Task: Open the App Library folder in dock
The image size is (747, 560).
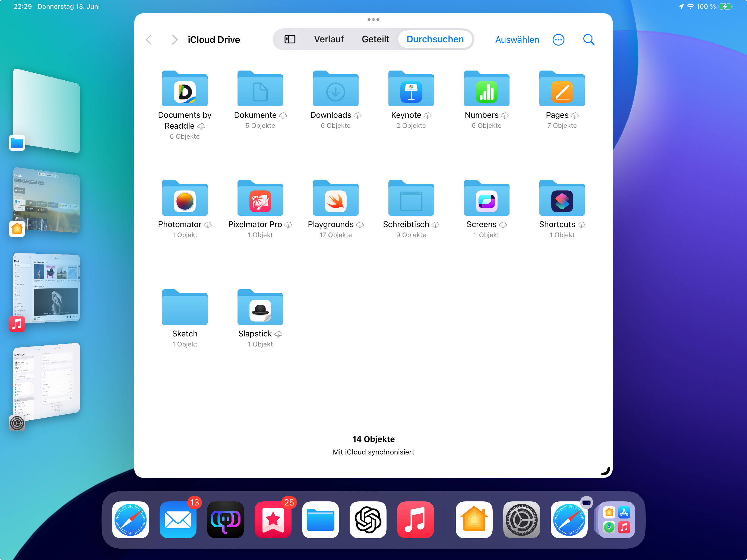Action: [616, 520]
